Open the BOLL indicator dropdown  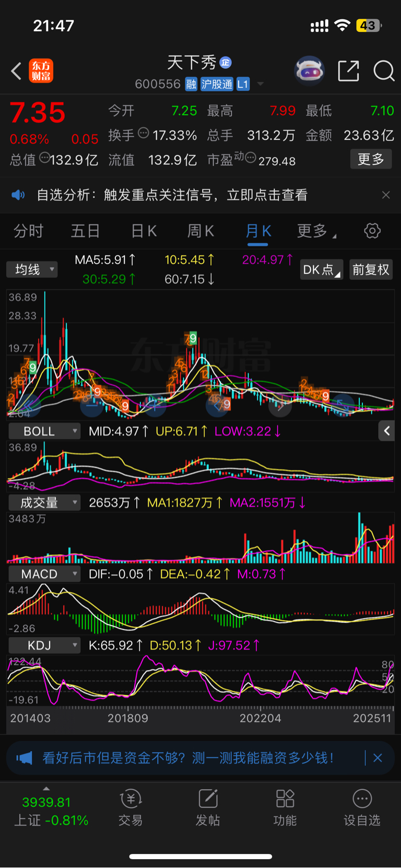pyautogui.click(x=44, y=431)
